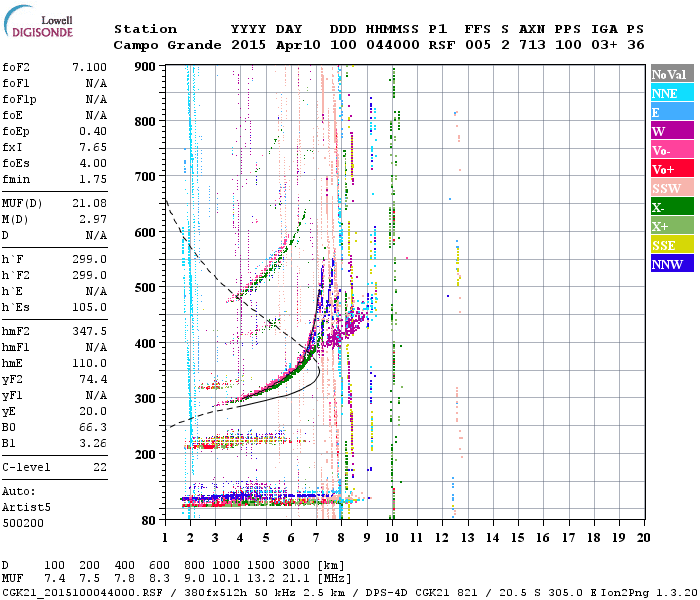Click the B1 value 3.26
The height and width of the screenshot is (600, 700).
[x=93, y=443]
